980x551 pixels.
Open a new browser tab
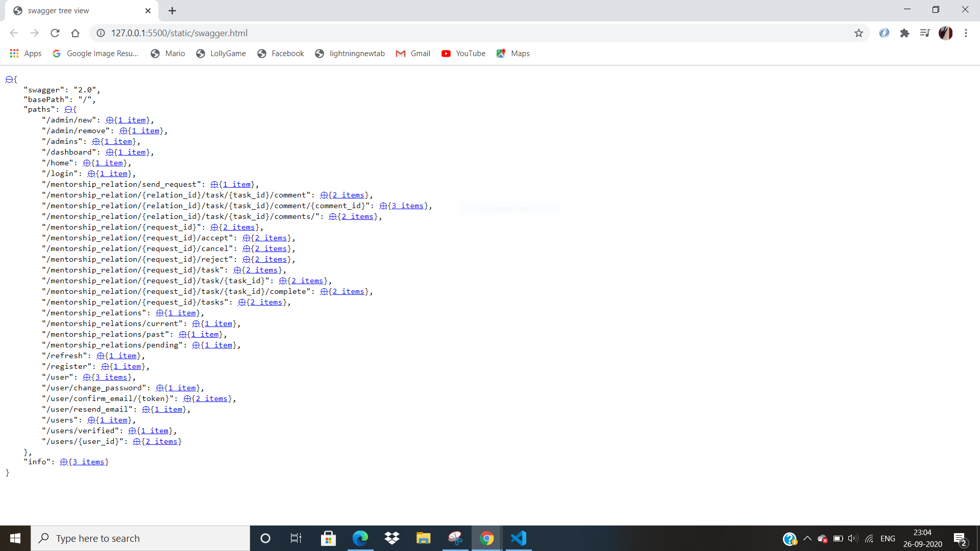pyautogui.click(x=172, y=11)
